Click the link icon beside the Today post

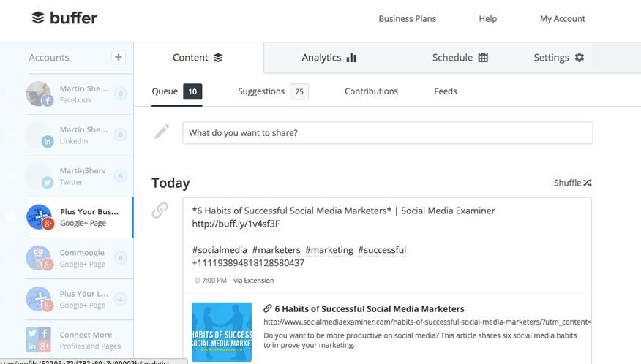point(160,210)
